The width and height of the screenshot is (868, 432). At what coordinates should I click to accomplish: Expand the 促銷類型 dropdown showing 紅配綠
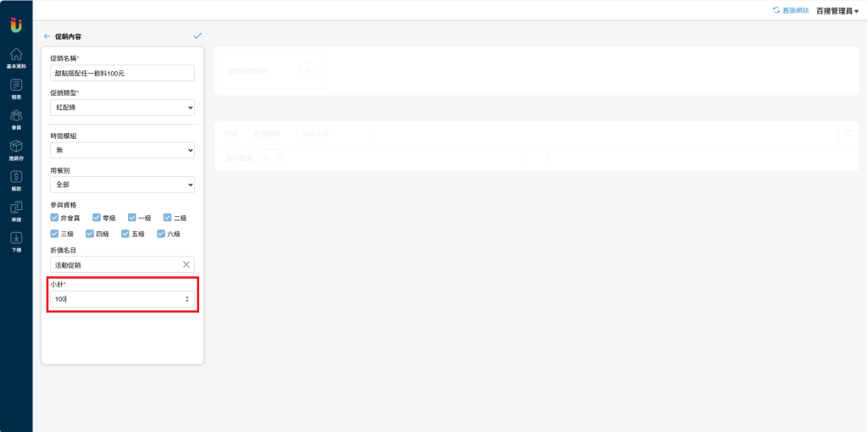122,108
